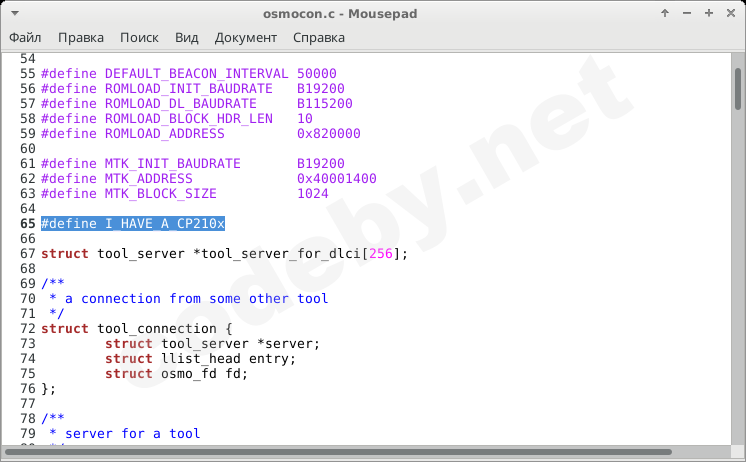Click comment 'a connection from some other tool'

[196, 299]
